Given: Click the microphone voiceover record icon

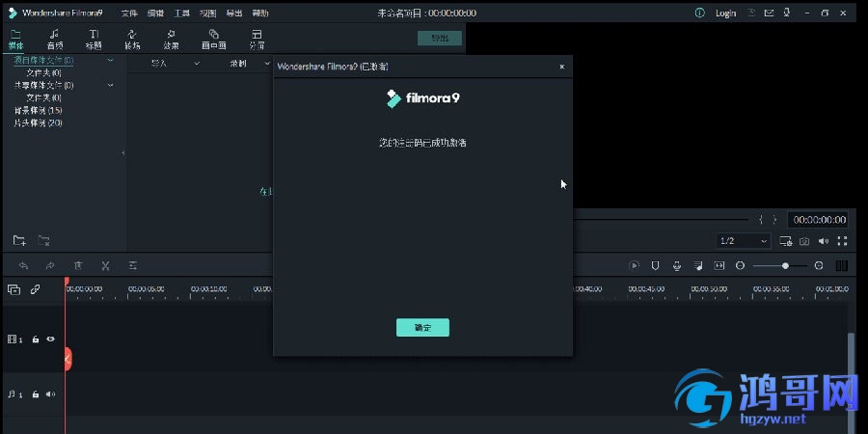Looking at the screenshot, I should 676,266.
